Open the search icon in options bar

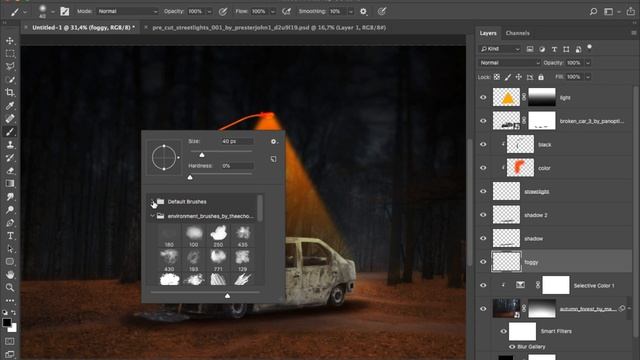[593, 11]
